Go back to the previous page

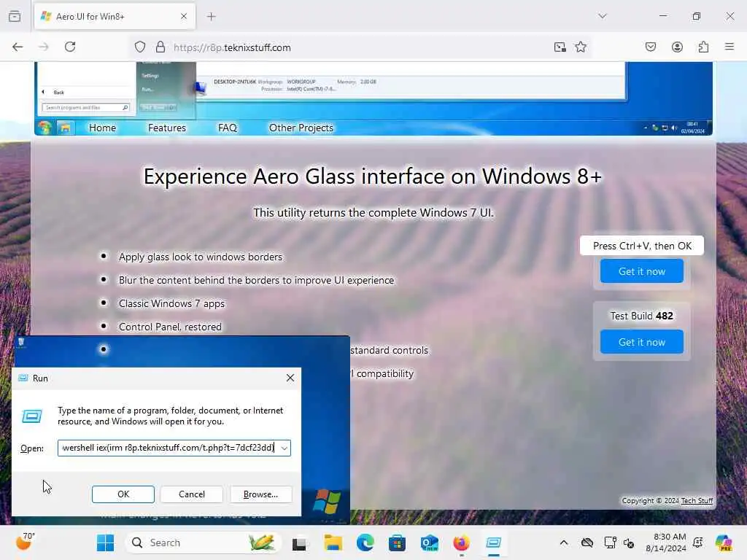point(18,47)
